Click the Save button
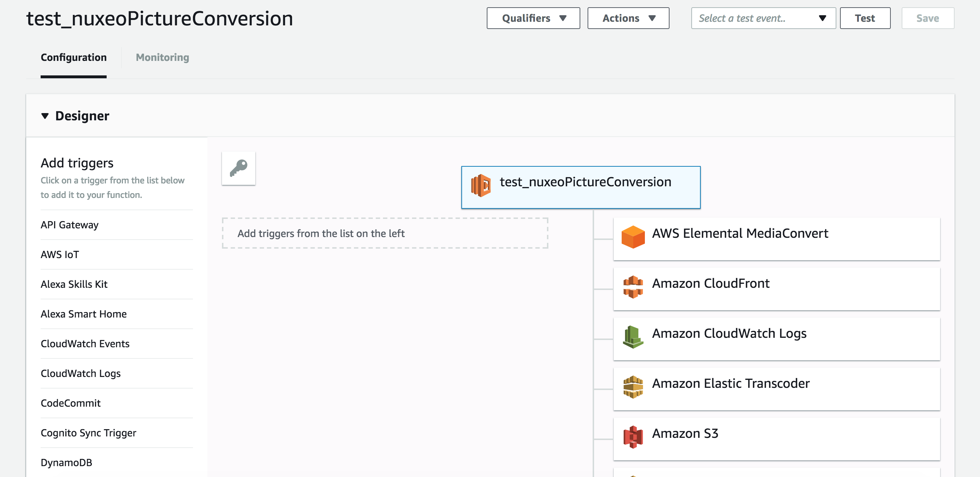This screenshot has width=980, height=477. pyautogui.click(x=927, y=18)
